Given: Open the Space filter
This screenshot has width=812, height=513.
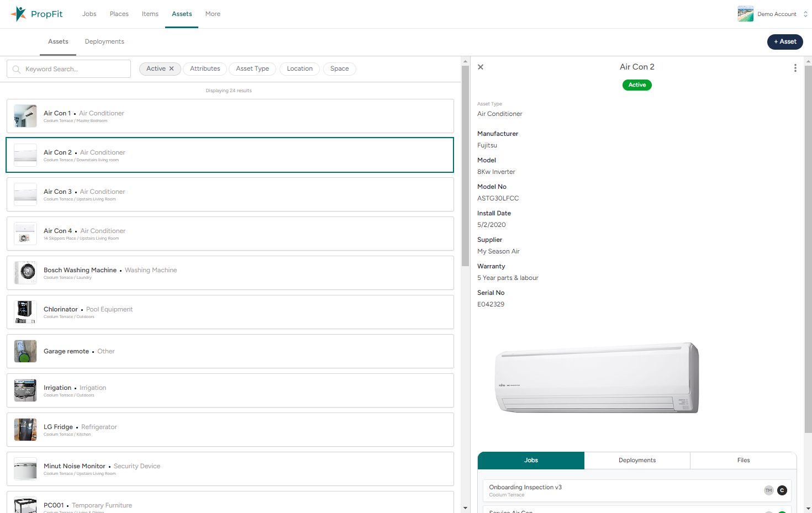Looking at the screenshot, I should point(339,69).
